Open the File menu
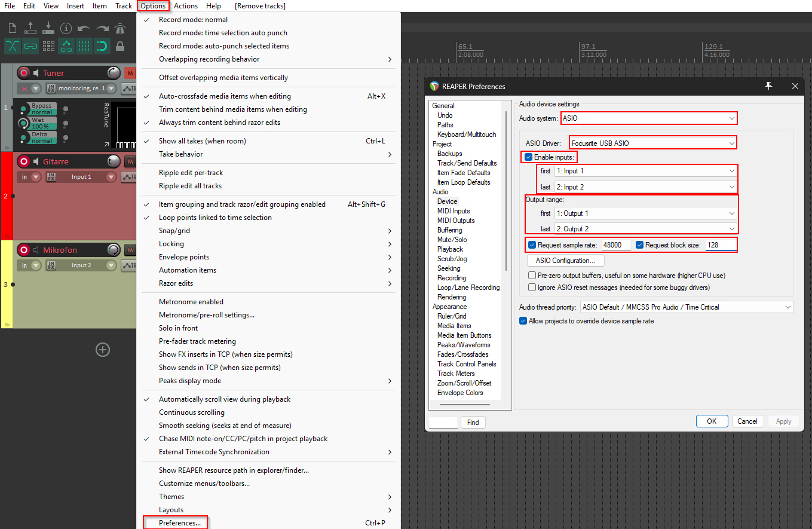This screenshot has width=812, height=529. click(x=10, y=6)
